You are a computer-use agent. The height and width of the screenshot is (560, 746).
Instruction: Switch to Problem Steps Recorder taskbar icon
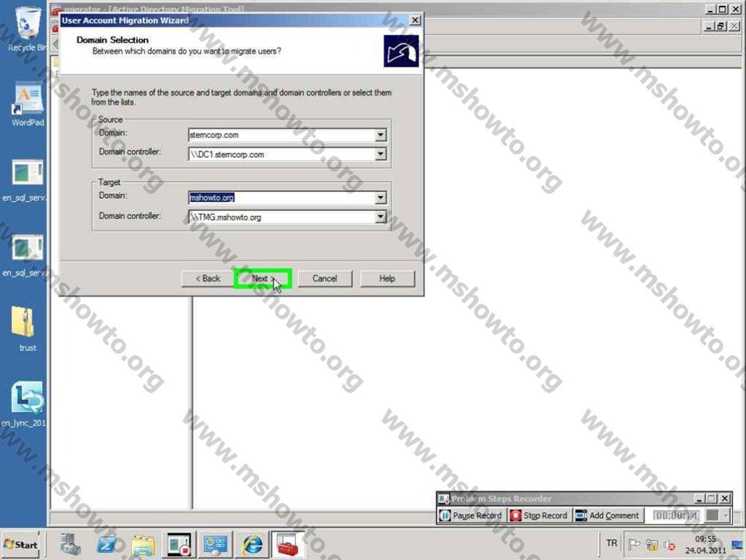tap(179, 545)
